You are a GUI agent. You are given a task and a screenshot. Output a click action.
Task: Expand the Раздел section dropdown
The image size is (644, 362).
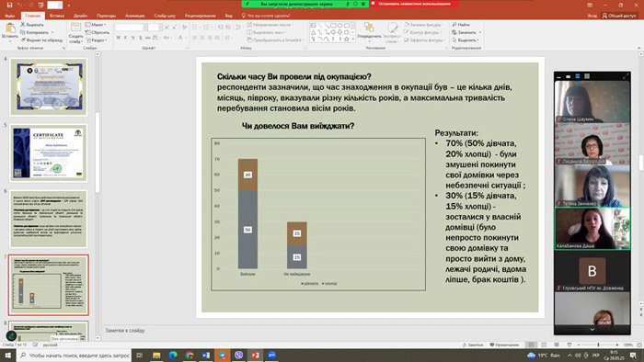(97, 40)
